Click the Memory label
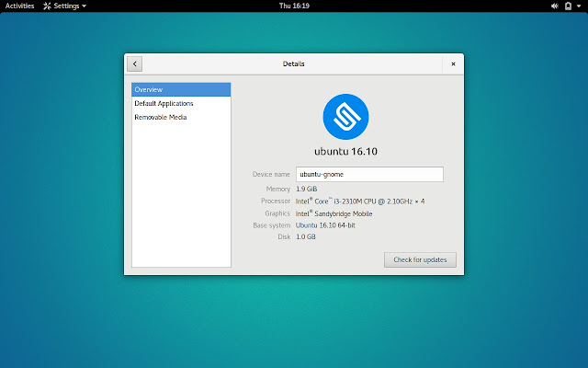Image resolution: width=588 pixels, height=368 pixels. (x=278, y=189)
